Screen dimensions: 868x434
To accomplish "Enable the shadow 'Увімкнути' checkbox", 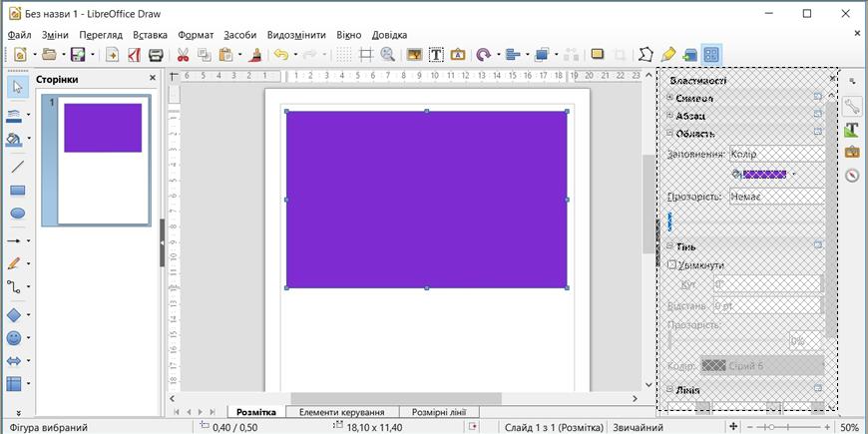I will pyautogui.click(x=672, y=265).
